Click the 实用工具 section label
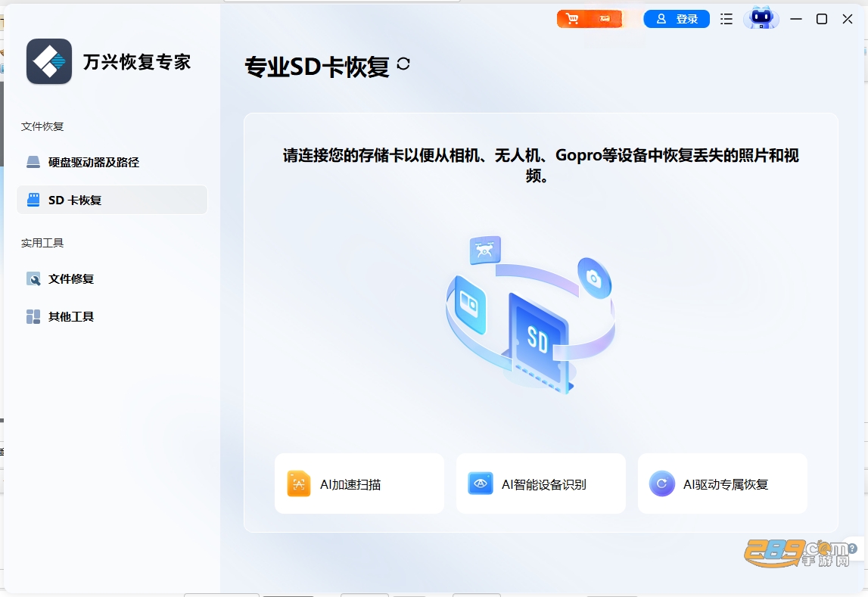 (42, 244)
